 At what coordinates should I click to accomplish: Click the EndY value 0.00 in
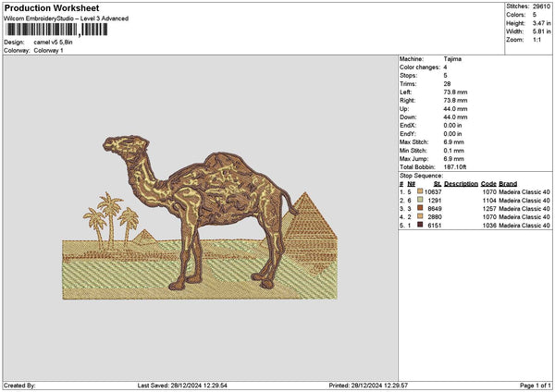(452, 134)
